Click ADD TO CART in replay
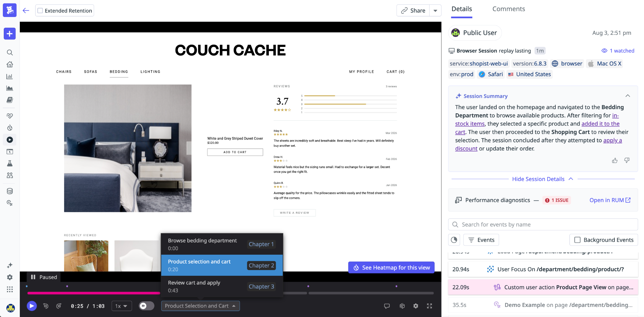The width and height of the screenshot is (644, 317). coord(235,152)
